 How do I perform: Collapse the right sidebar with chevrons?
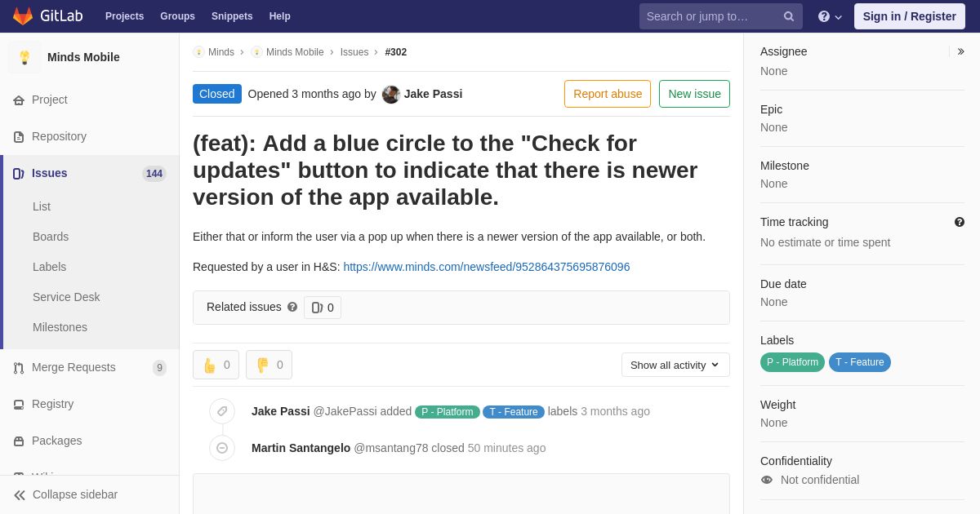960,51
